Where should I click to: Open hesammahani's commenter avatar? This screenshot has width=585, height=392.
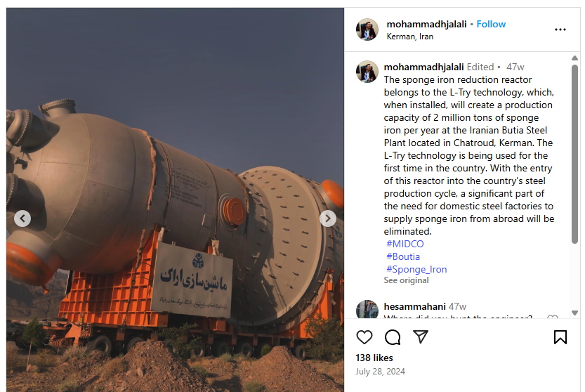pyautogui.click(x=367, y=309)
